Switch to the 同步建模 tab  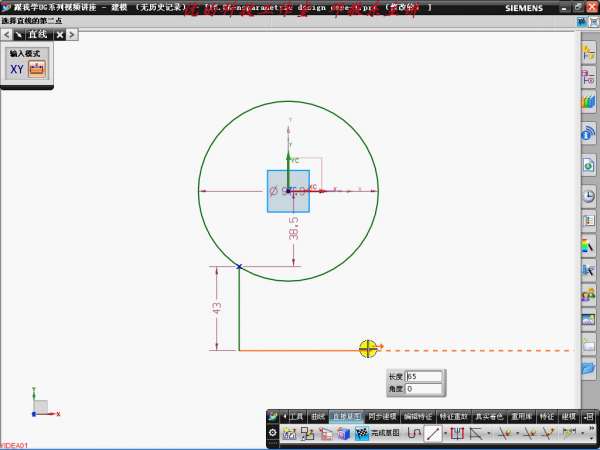(x=383, y=416)
